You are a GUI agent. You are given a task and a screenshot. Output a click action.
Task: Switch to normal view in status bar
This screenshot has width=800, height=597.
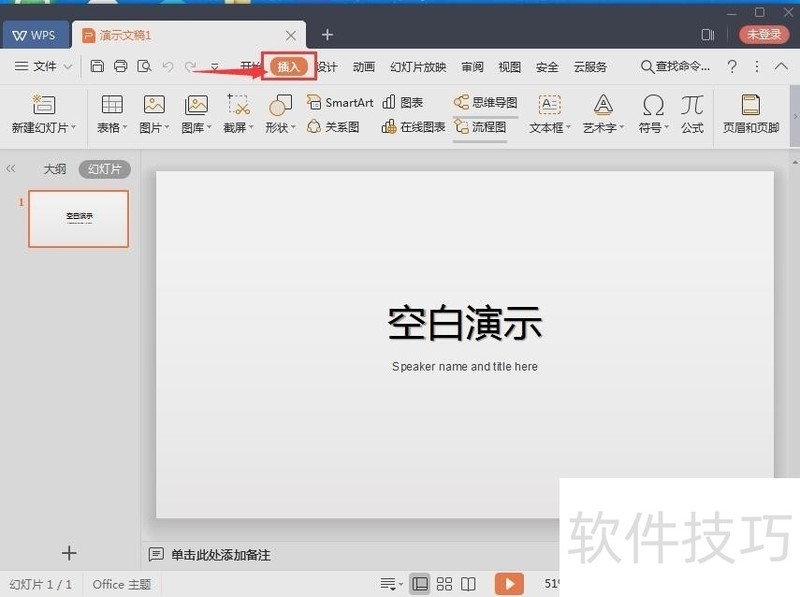click(x=420, y=583)
